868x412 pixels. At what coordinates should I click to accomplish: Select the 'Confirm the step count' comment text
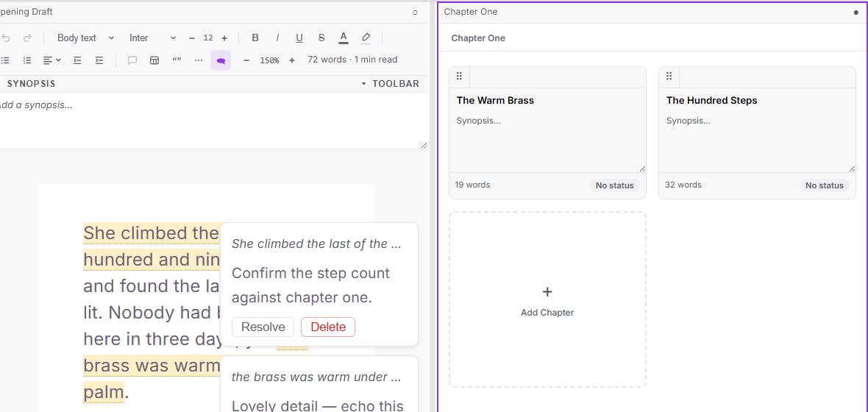click(310, 285)
